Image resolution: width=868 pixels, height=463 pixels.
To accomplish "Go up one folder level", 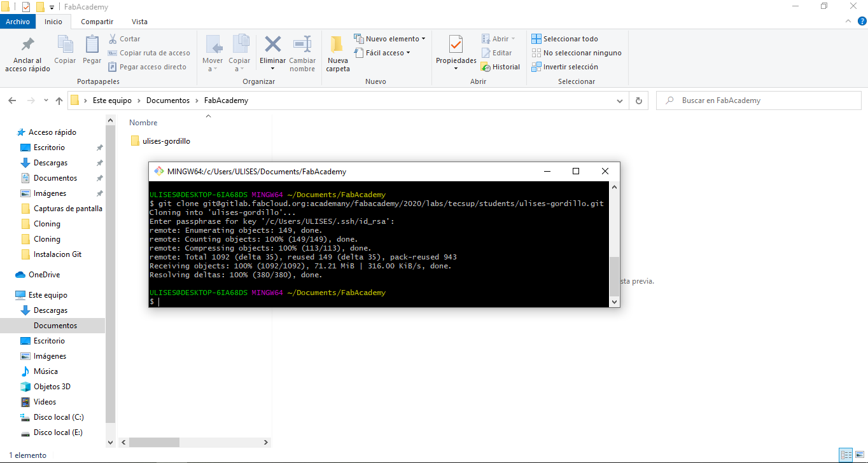I will click(59, 100).
